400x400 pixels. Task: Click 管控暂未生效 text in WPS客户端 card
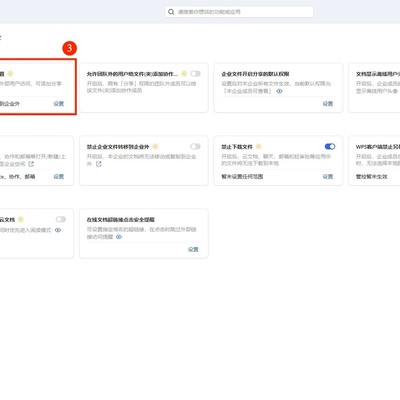[372, 176]
